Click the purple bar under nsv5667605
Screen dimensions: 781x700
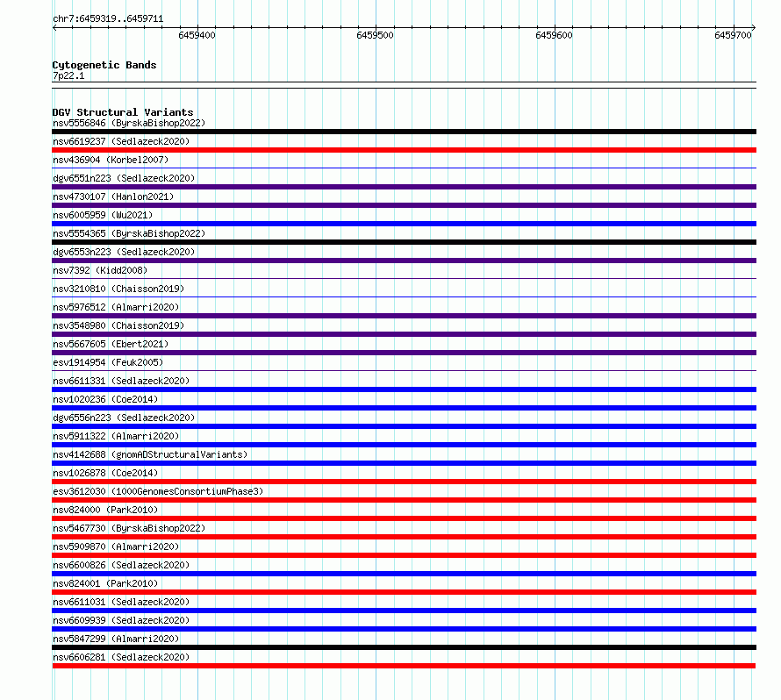pos(404,353)
